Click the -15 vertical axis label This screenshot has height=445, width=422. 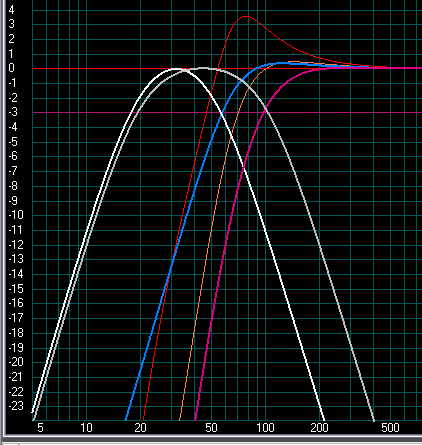(x=16, y=288)
